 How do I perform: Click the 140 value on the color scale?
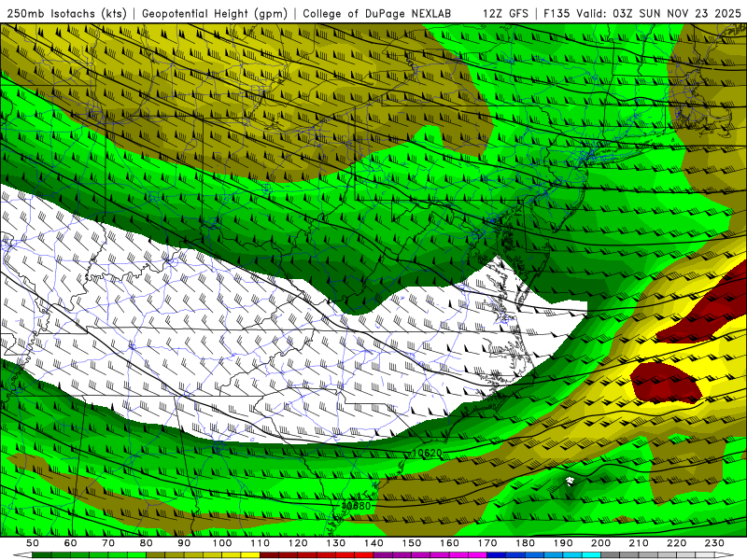373,543
